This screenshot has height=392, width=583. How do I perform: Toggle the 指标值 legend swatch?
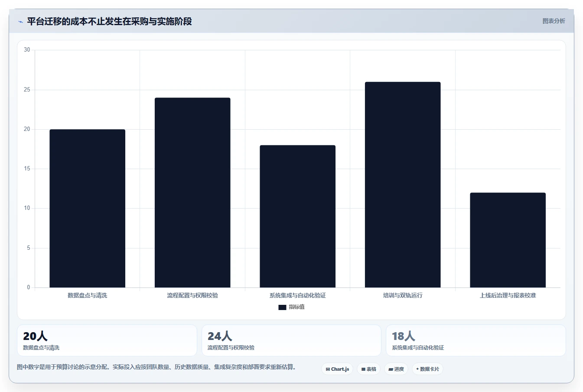pyautogui.click(x=282, y=307)
